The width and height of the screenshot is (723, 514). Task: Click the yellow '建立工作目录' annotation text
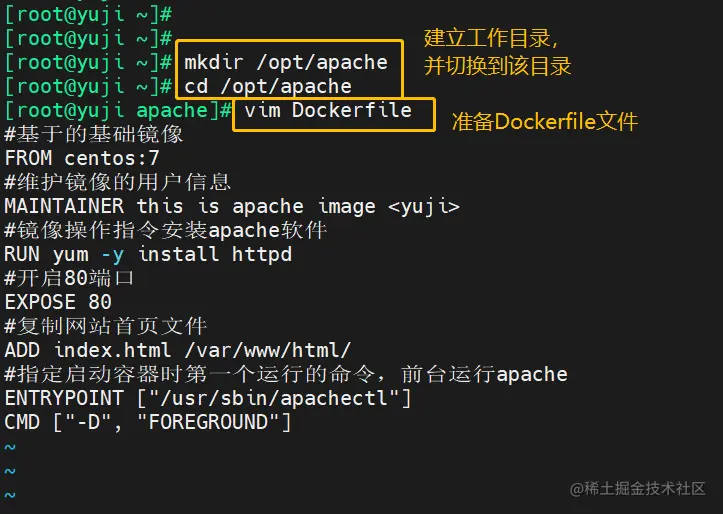coord(491,39)
